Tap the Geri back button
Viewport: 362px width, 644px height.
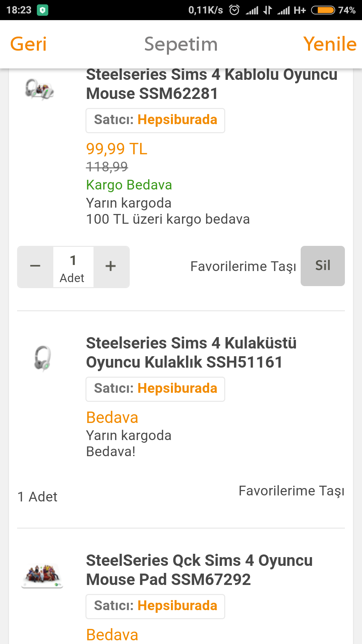tap(28, 44)
